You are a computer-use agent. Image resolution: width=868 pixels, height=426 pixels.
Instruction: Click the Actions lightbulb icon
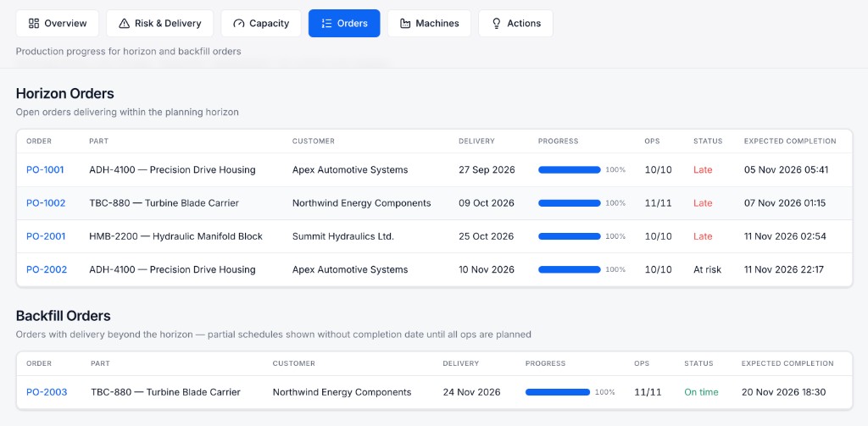pyautogui.click(x=497, y=23)
